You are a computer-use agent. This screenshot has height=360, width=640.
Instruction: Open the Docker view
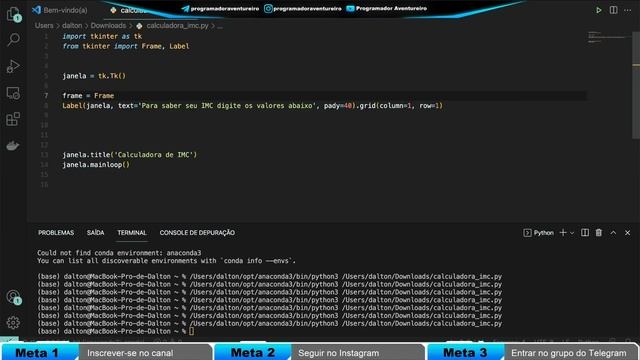[x=13, y=146]
